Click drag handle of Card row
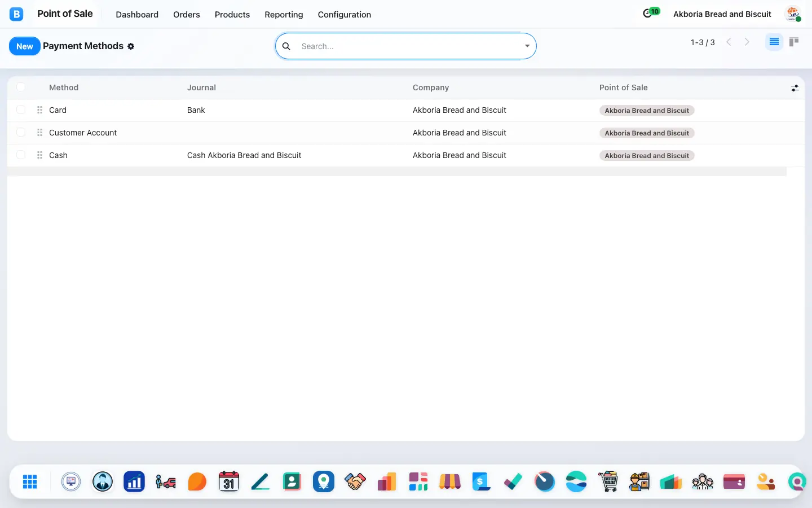Viewport: 812px width, 508px height. pyautogui.click(x=39, y=110)
